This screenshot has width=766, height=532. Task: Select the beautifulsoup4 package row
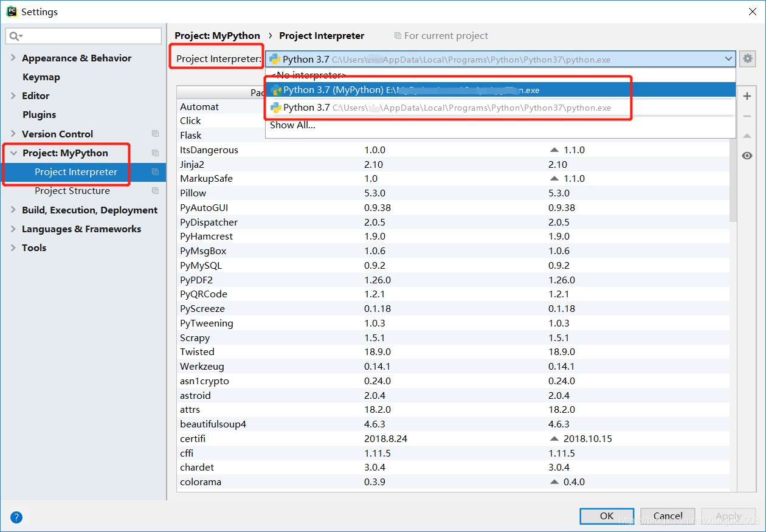click(x=454, y=424)
